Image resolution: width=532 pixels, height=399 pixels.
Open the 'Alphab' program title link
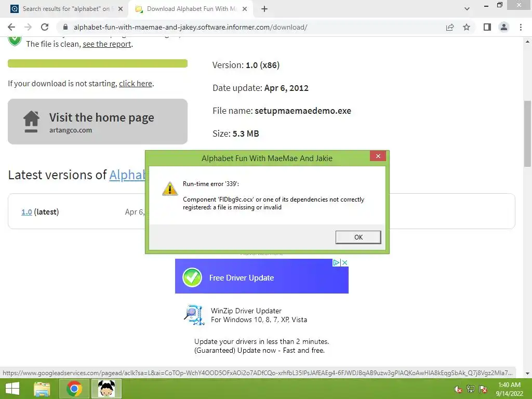(x=127, y=175)
